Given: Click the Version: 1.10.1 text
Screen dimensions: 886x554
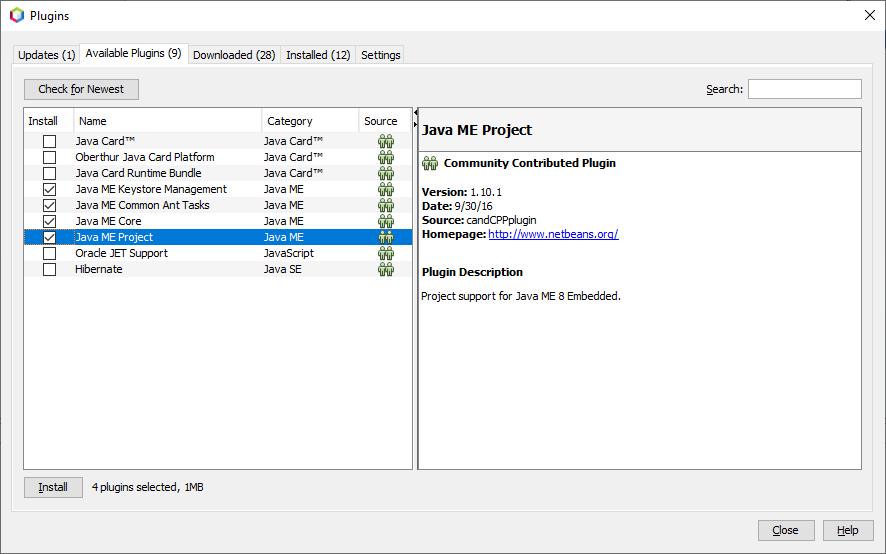Looking at the screenshot, I should click(x=462, y=192).
